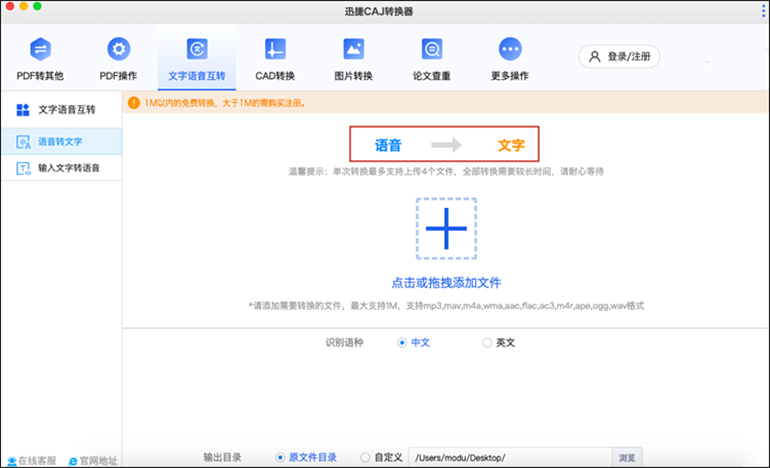Click the 语音 heading text
This screenshot has width=770, height=468.
click(x=388, y=145)
